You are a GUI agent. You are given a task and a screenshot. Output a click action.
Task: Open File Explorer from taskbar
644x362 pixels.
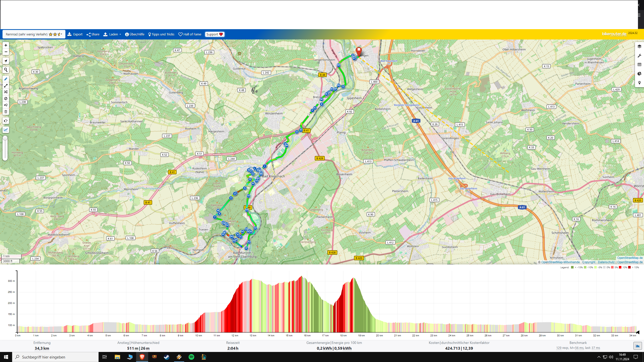[117, 357]
